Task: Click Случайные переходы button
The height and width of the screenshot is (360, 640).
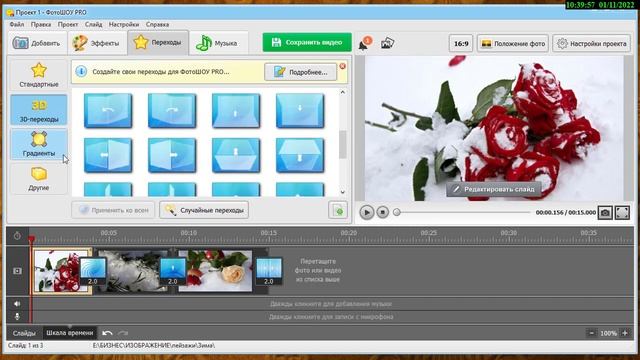Action: tap(204, 210)
